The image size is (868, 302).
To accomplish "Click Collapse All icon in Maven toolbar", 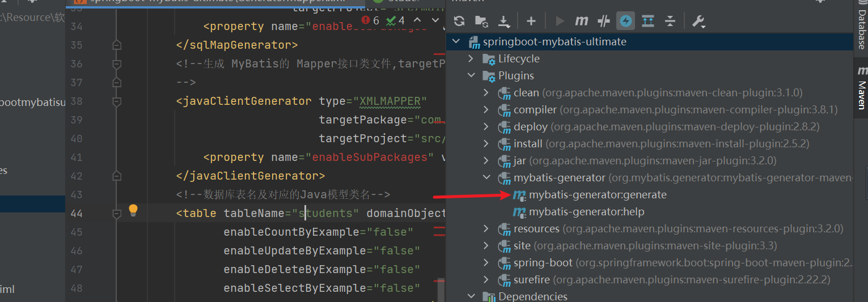I will pyautogui.click(x=670, y=21).
